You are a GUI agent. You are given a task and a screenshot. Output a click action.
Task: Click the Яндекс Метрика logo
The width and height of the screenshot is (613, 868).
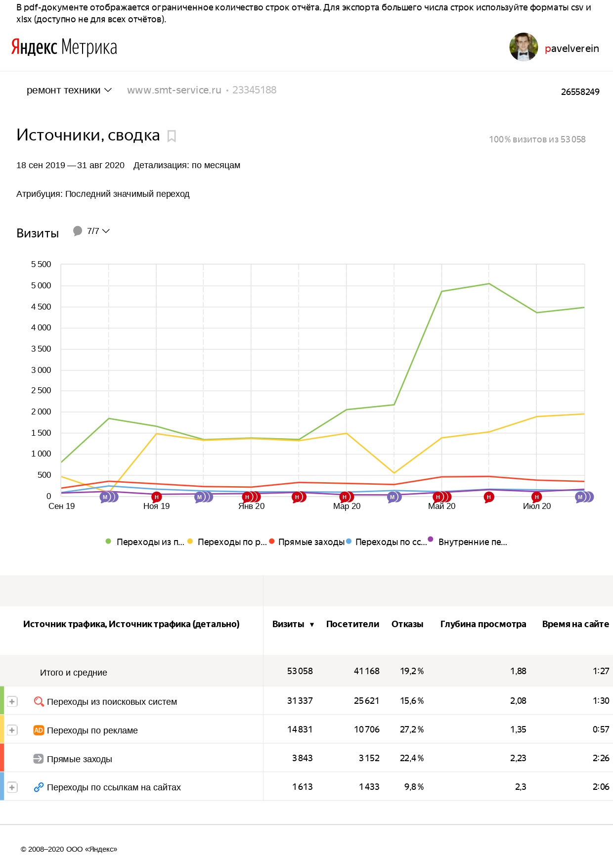click(x=64, y=47)
